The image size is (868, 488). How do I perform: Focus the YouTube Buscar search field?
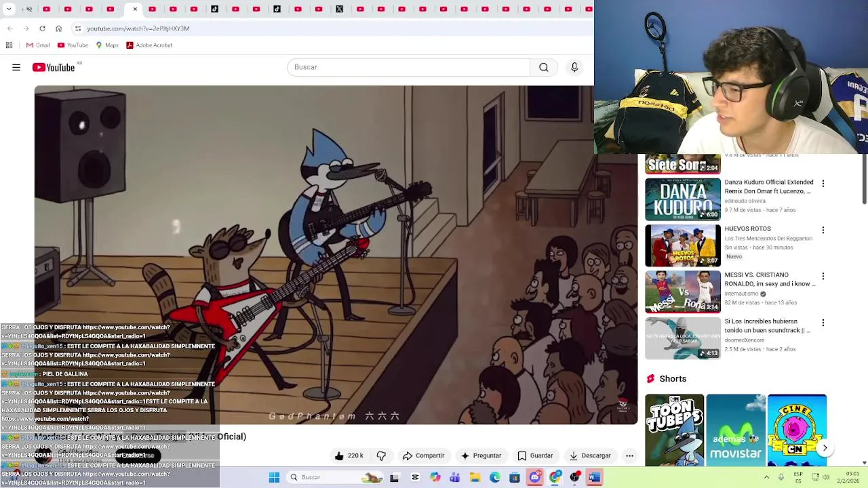coord(408,67)
